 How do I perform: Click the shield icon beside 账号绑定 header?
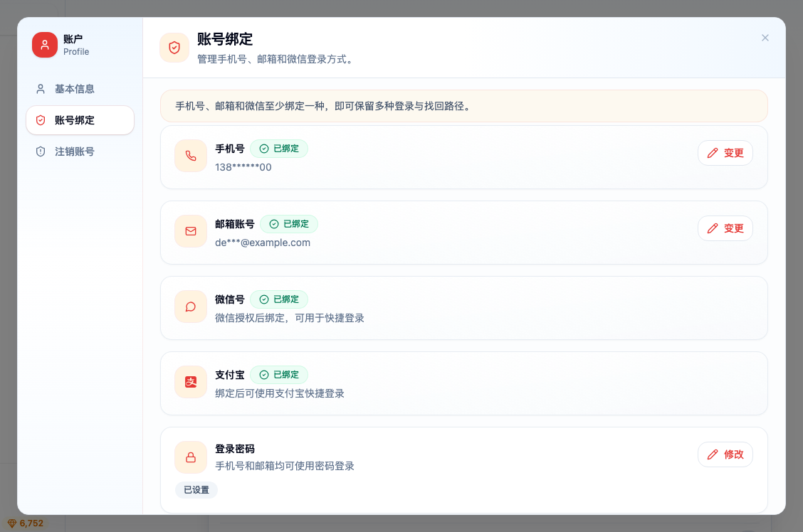[174, 48]
